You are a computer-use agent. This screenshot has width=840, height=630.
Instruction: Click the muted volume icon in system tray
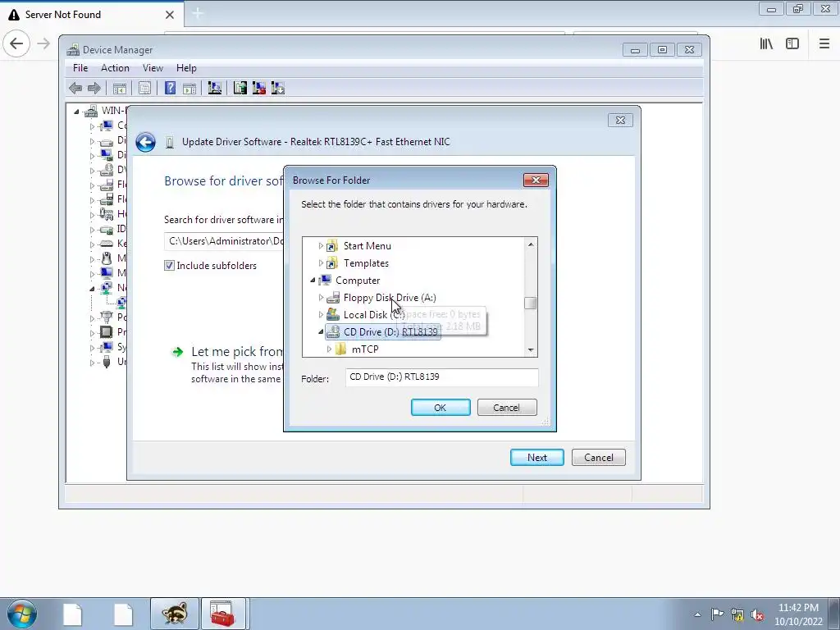757,615
